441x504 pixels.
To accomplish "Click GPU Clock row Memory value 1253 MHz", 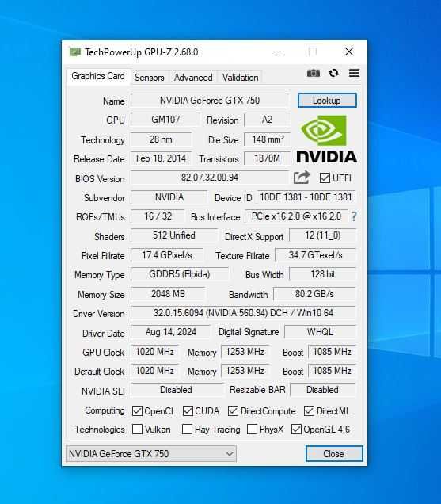I will tap(245, 351).
